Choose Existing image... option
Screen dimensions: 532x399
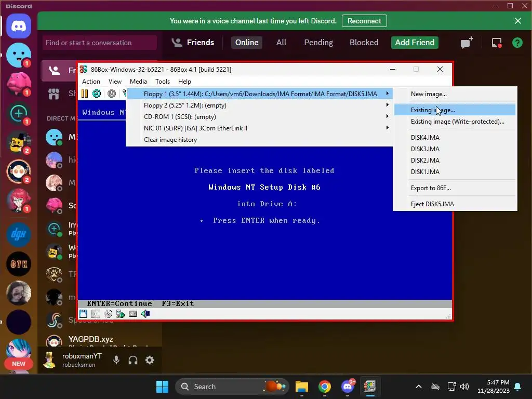tap(455, 110)
